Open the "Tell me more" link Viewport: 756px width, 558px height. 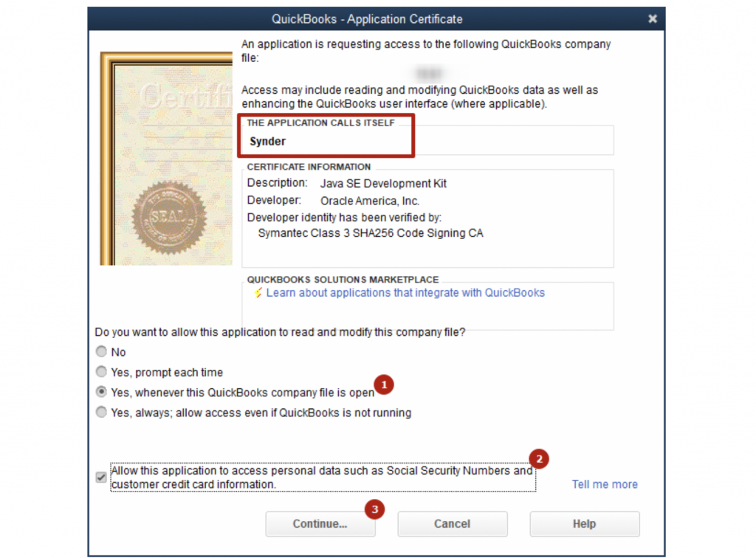[605, 484]
